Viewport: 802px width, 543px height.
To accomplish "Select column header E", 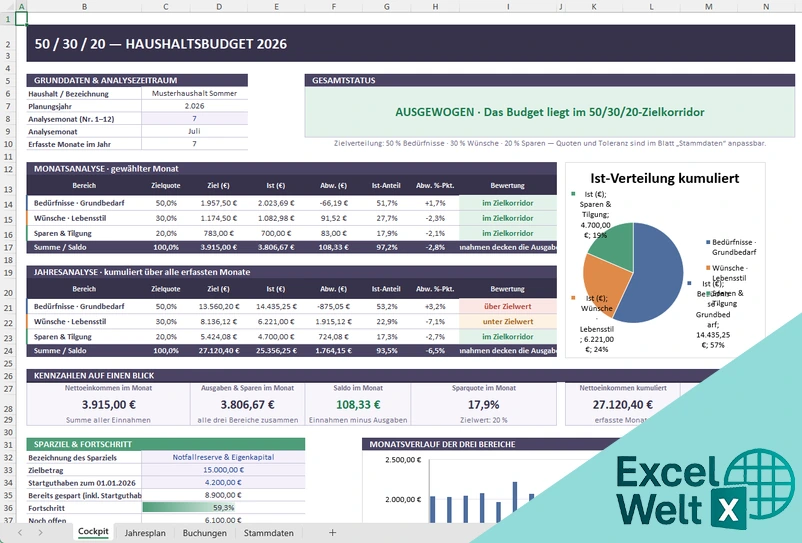I will pos(276,6).
